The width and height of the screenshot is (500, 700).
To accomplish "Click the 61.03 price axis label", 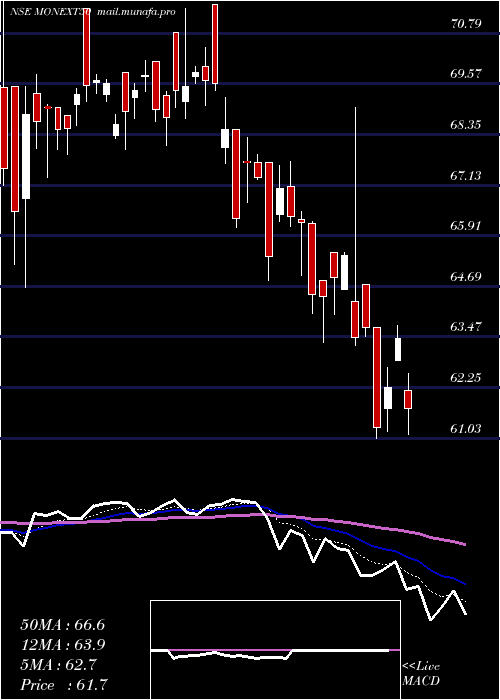I will coord(466,429).
